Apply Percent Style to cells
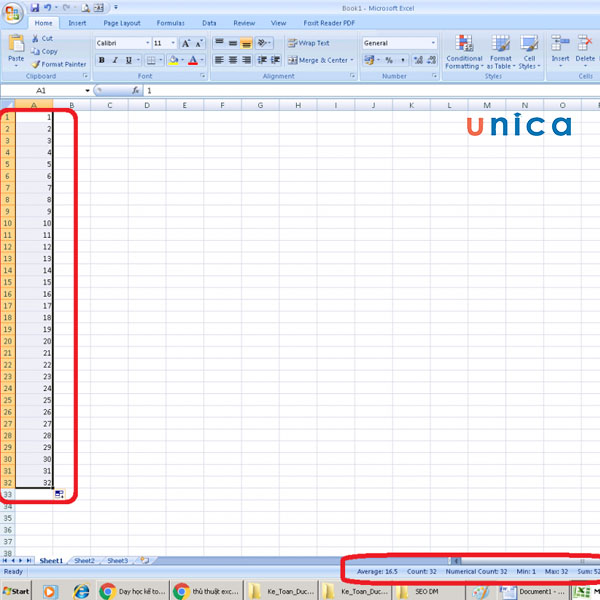Image resolution: width=600 pixels, height=600 pixels. click(389, 60)
